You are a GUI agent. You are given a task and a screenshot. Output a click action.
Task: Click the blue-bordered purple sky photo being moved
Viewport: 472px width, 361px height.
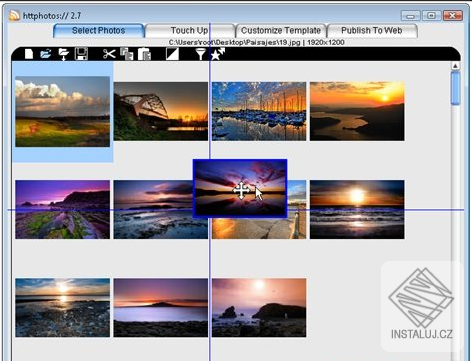click(x=240, y=189)
